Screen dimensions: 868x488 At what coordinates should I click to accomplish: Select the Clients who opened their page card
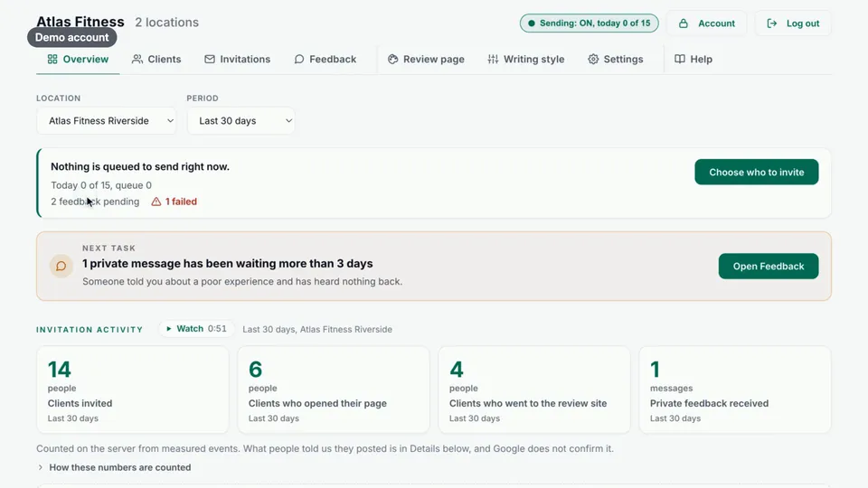point(334,389)
